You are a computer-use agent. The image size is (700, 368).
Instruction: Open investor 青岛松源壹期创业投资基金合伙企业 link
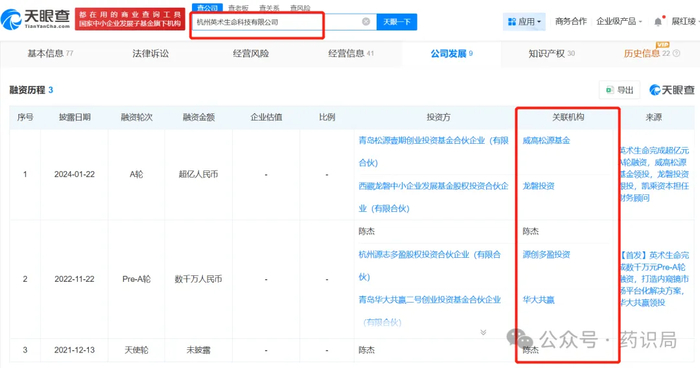[x=433, y=151]
